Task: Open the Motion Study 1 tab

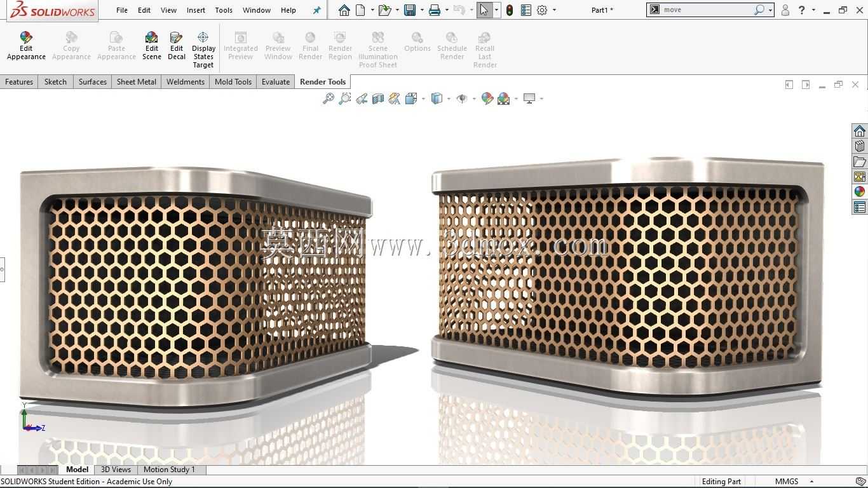Action: click(169, 470)
